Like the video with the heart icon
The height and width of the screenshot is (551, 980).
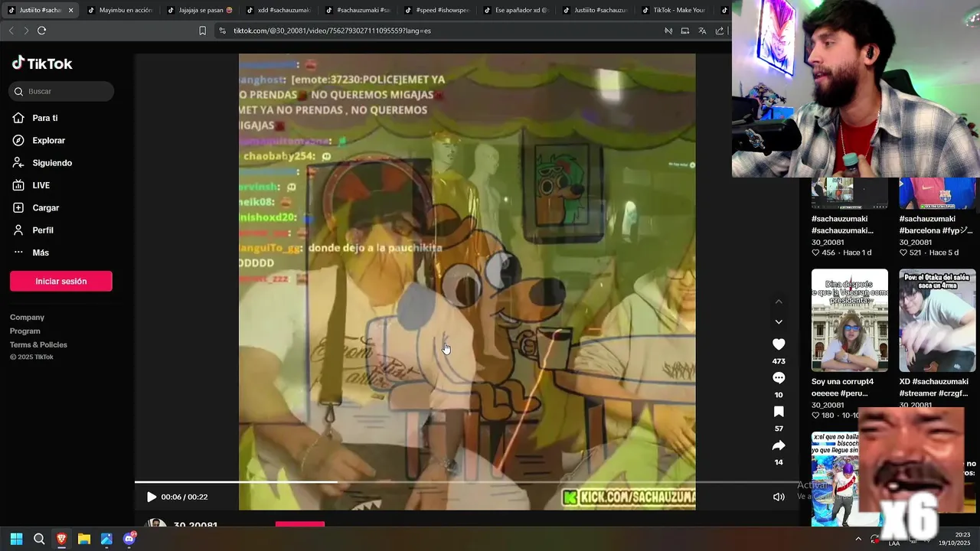[x=779, y=344]
